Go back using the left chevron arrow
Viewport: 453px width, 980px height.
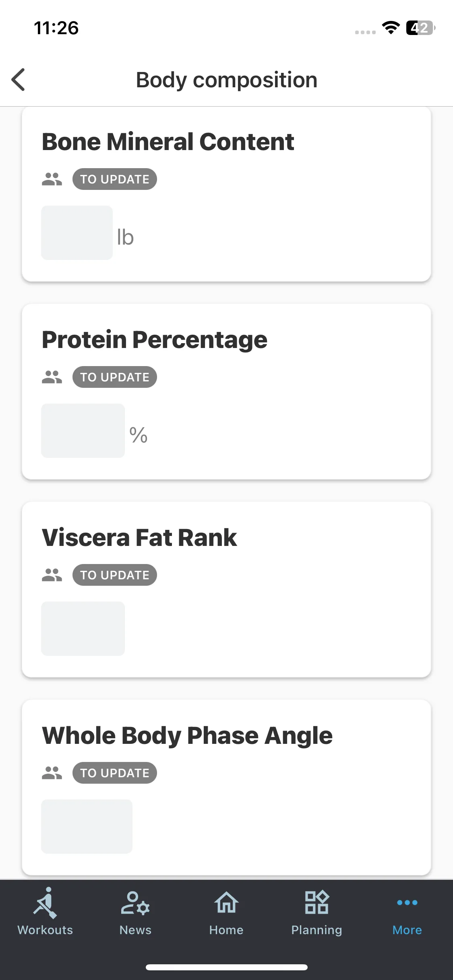[x=19, y=80]
